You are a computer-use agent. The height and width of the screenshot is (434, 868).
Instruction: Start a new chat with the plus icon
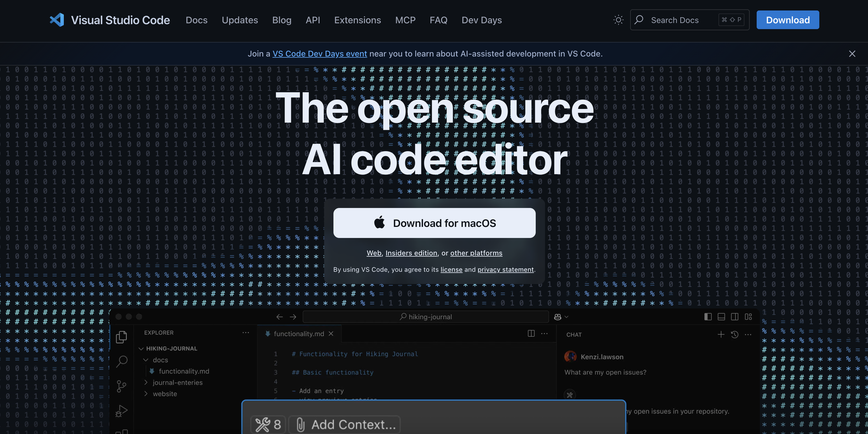click(x=721, y=334)
